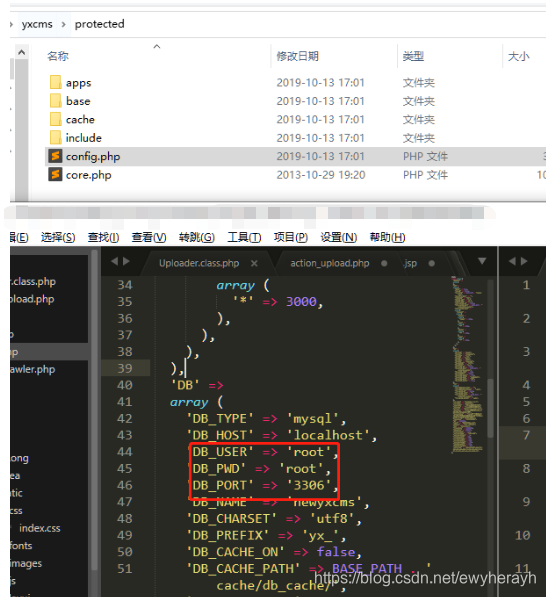
Task: Click the 'DB_CACHE_ON' code line
Action: pyautogui.click(x=274, y=552)
